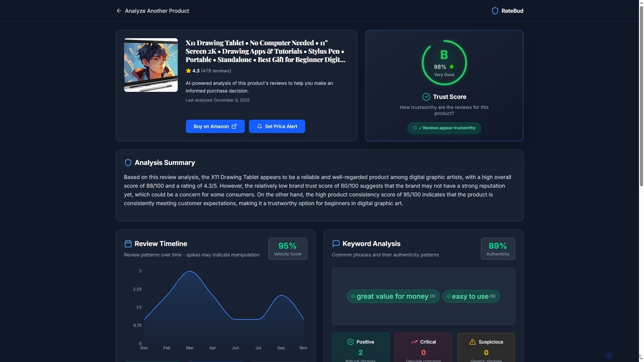
Task: Open the RateBud brand name link
Action: 512,11
